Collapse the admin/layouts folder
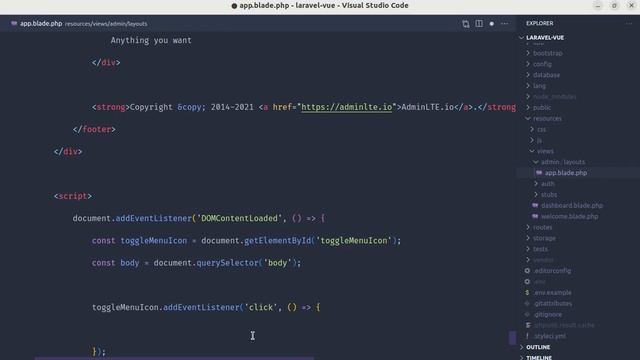The image size is (640, 360). [562, 162]
